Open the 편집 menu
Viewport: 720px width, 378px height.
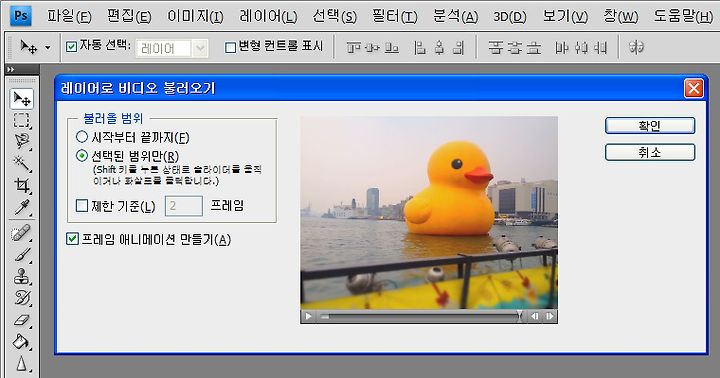(129, 17)
